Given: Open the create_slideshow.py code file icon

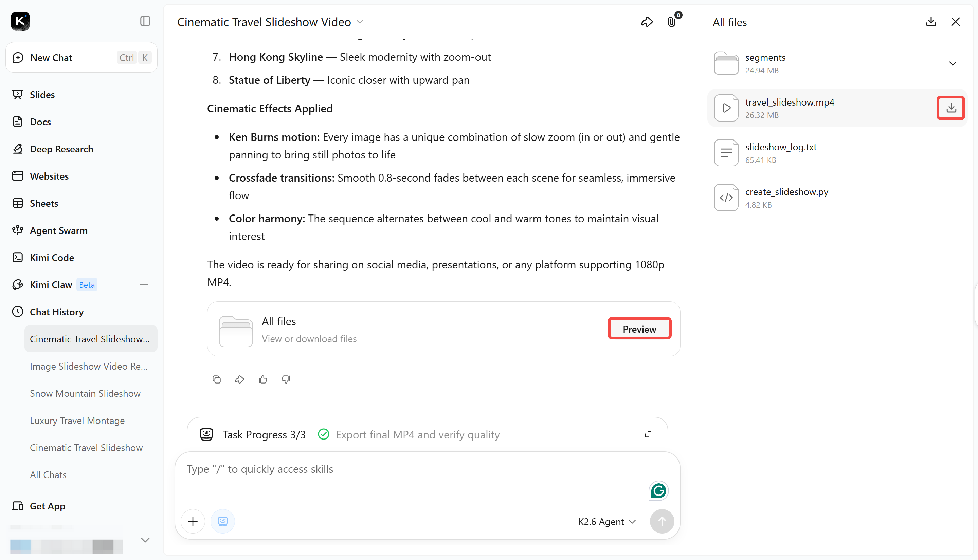Looking at the screenshot, I should point(726,198).
